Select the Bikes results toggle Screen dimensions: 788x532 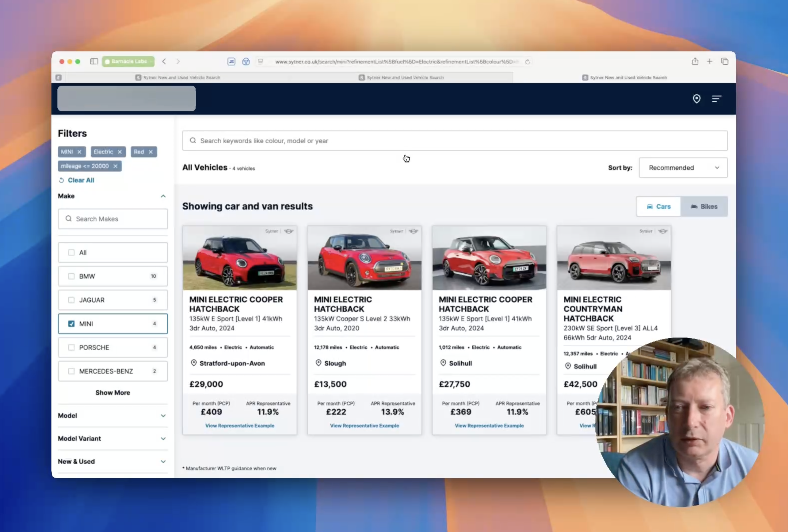[704, 207]
